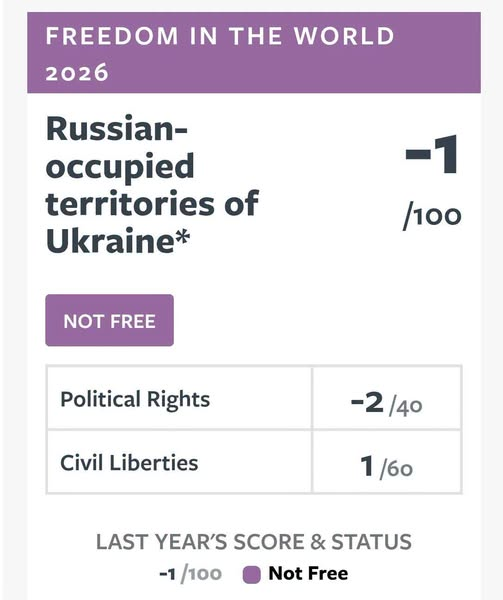Click the word Ukraine in the title

110,241
